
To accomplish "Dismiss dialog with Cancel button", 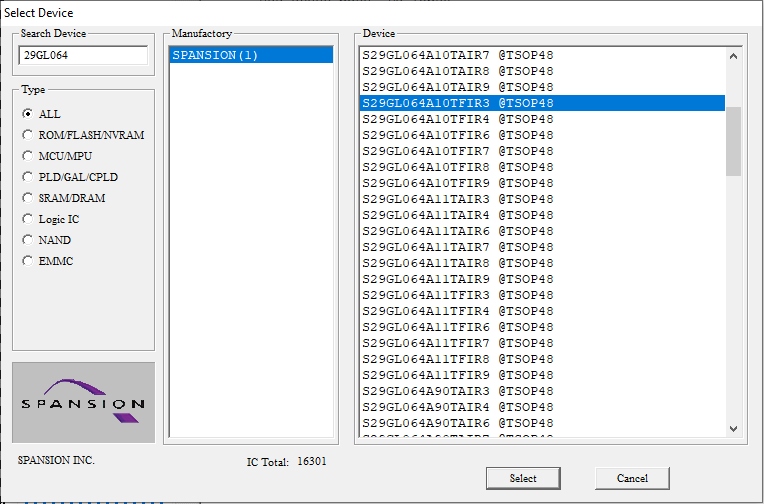I will click(632, 478).
